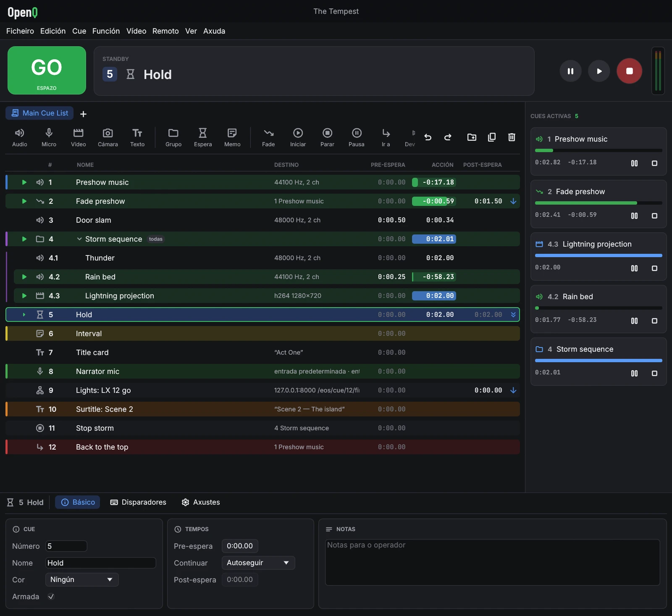The image size is (672, 616).
Task: Add a Pausa cue
Action: [x=357, y=137]
